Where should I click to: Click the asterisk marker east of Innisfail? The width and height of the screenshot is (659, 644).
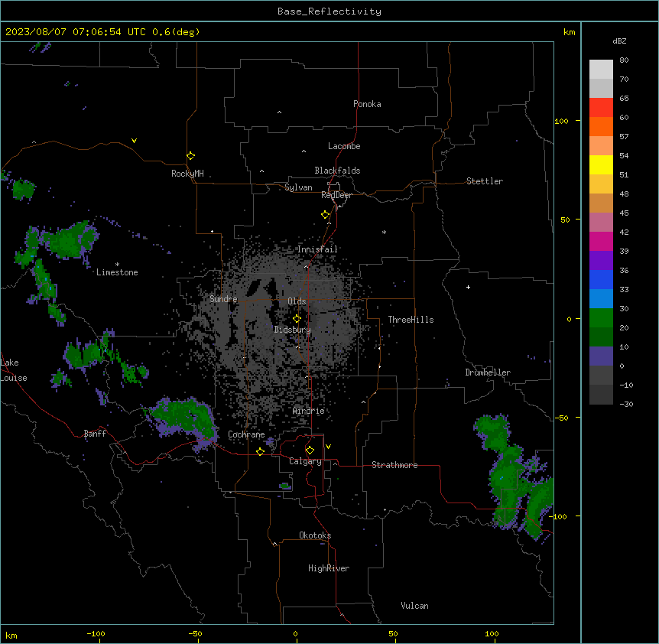coord(384,232)
